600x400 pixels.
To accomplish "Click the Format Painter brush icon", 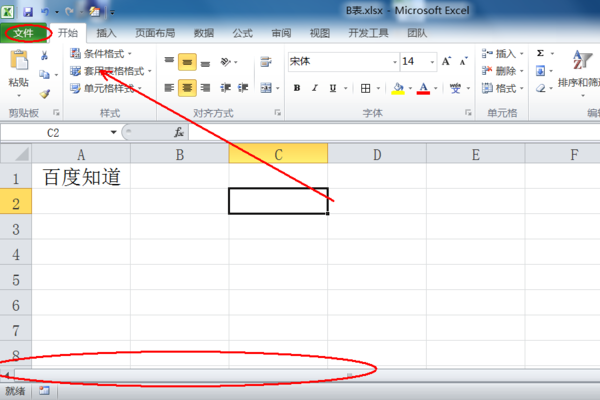I will coord(45,93).
